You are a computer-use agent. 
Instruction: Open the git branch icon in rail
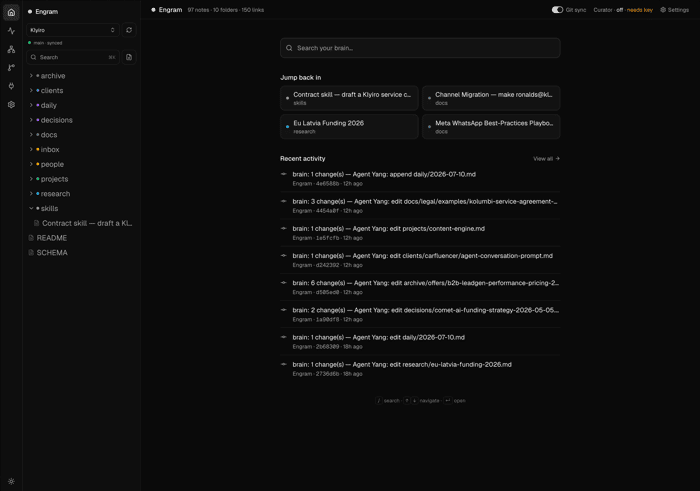coord(11,67)
